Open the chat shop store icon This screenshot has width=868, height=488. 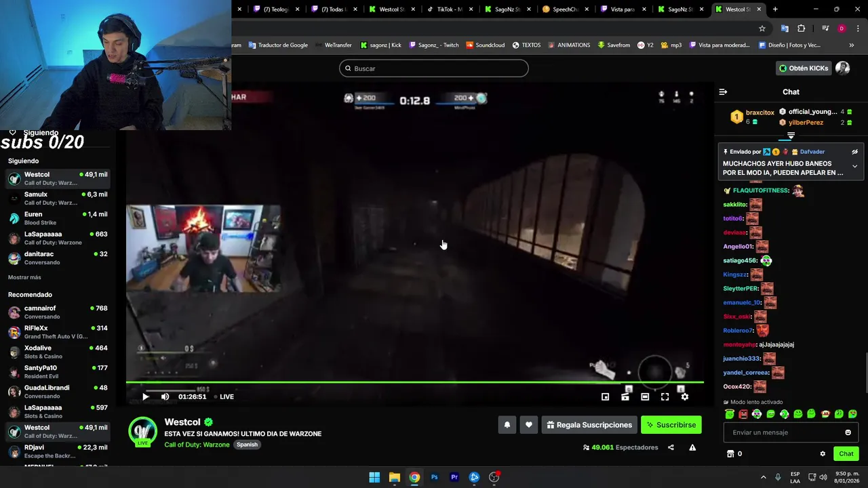730,454
